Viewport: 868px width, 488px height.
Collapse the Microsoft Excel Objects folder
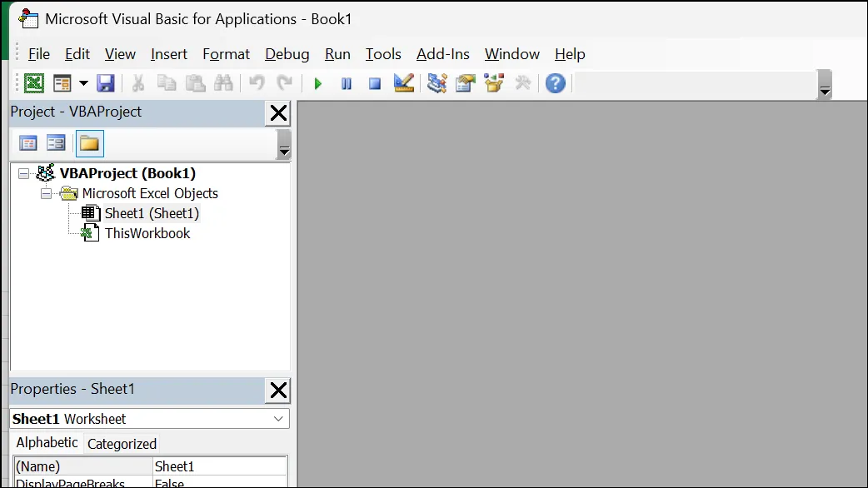tap(47, 194)
